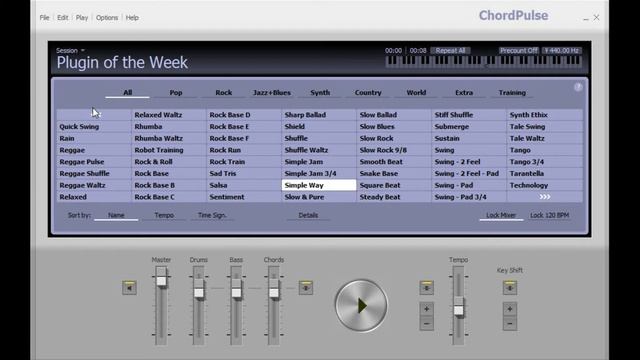Click the mixer reset button right of Chords

point(306,287)
